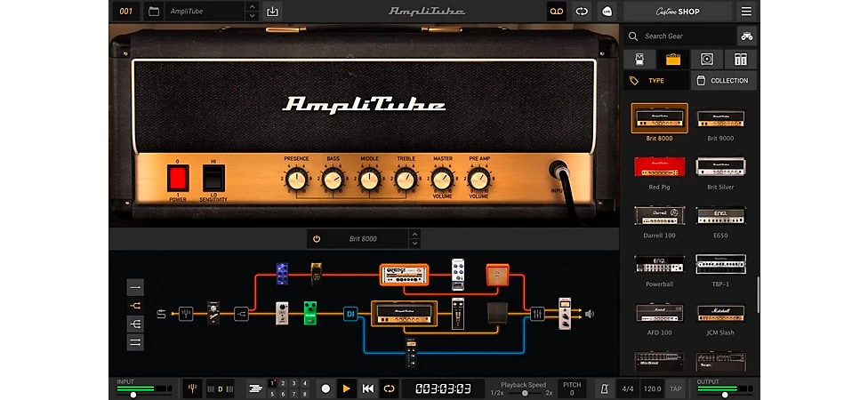868x400 pixels.
Task: Select the Orange amp head in chain
Action: coord(404,275)
